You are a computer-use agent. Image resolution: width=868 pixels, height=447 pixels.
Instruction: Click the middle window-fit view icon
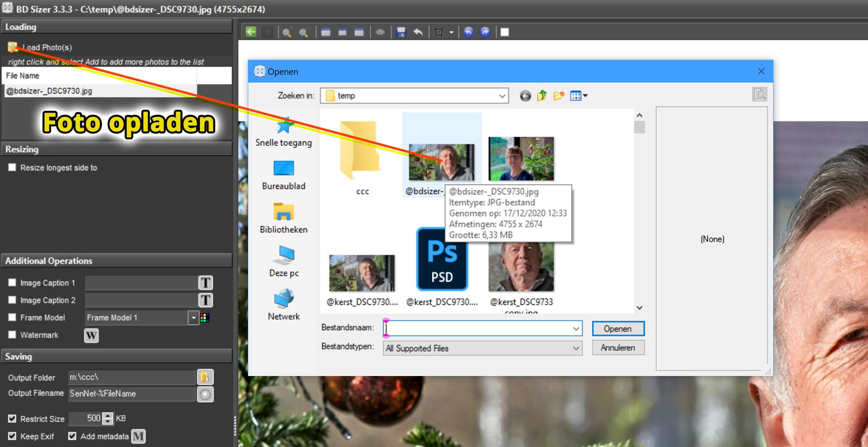[x=342, y=32]
